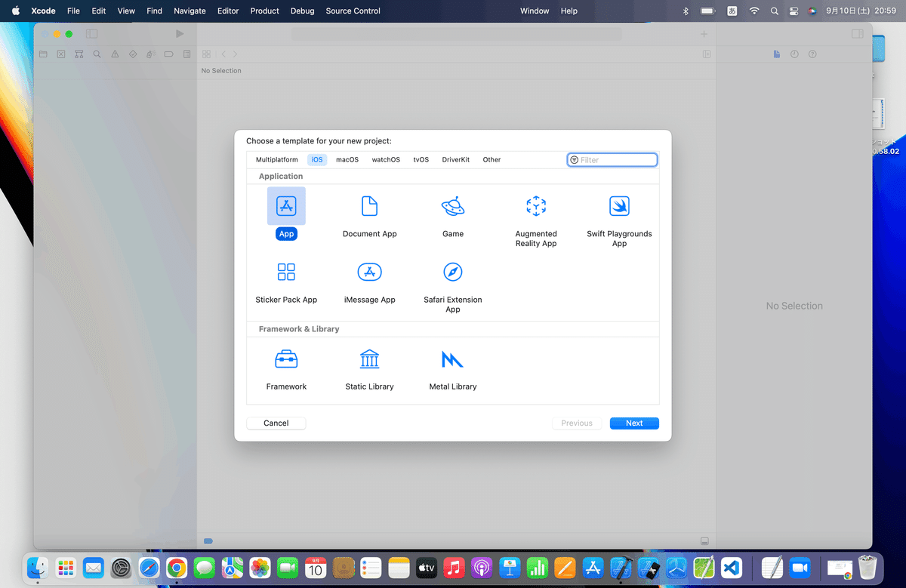The image size is (906, 588).
Task: Toggle the inspector panel in Xcode toolbar
Action: [857, 34]
